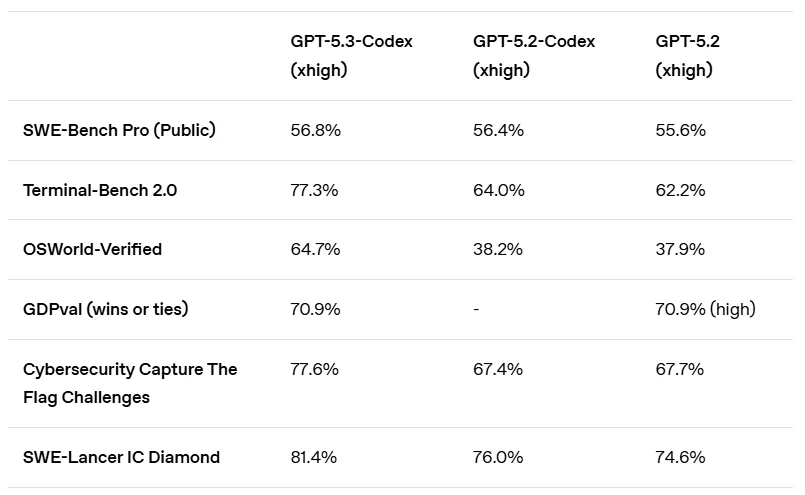805x495 pixels.
Task: Select the 62.2% Terminal-Bench score
Action: click(x=680, y=190)
